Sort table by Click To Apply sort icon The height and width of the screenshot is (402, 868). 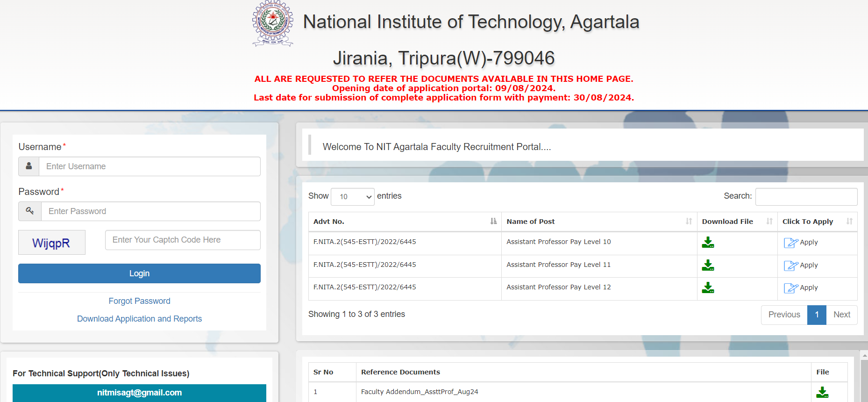click(849, 221)
